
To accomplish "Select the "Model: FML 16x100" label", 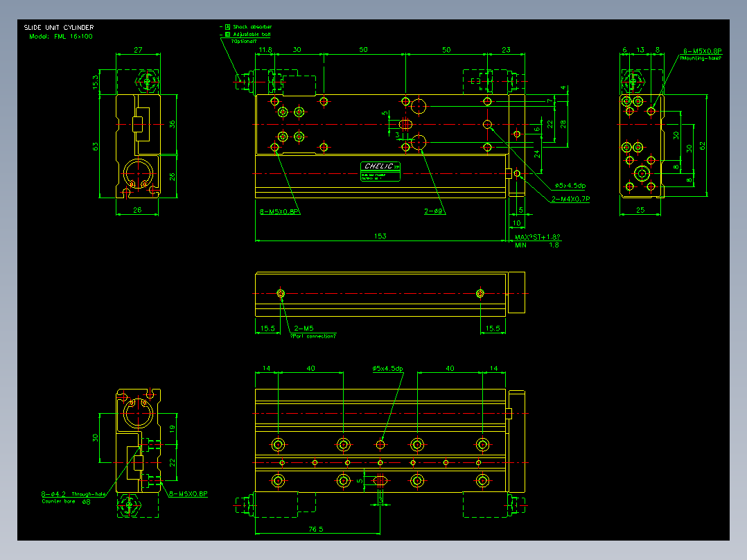I will pyautogui.click(x=60, y=36).
